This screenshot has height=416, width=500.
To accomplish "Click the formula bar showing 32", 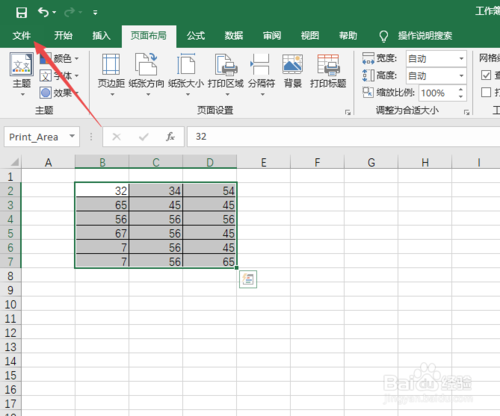I will coord(343,137).
